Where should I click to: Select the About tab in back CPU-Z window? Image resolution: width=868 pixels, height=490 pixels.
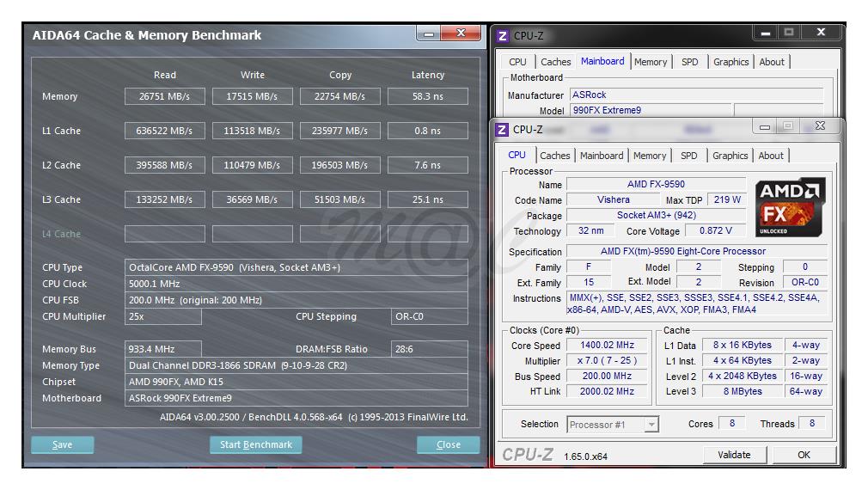click(x=772, y=62)
